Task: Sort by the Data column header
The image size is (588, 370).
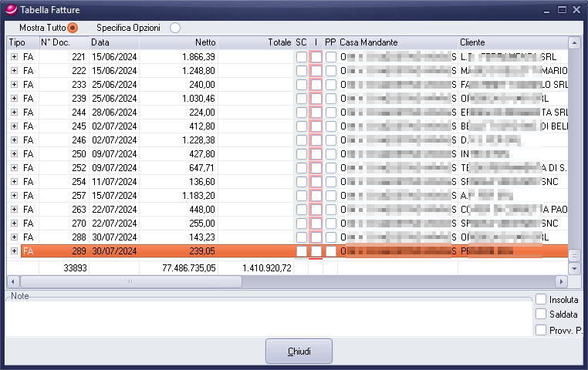Action: [x=113, y=42]
